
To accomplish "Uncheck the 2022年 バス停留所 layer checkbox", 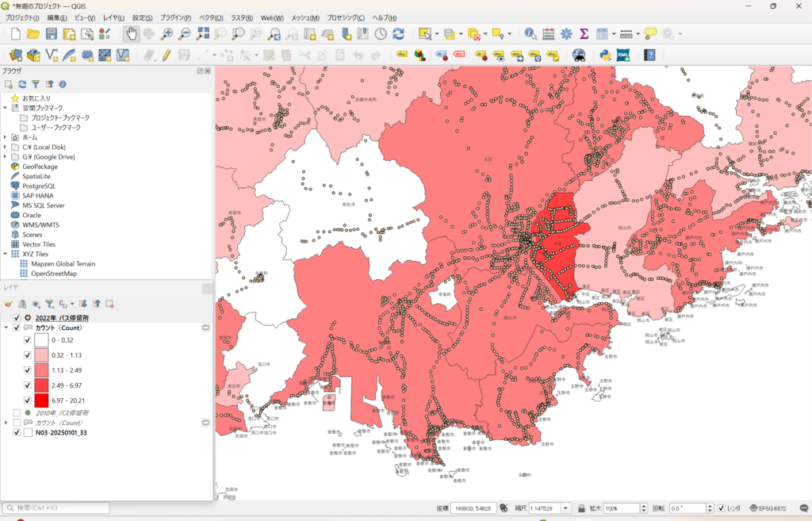I will [17, 318].
